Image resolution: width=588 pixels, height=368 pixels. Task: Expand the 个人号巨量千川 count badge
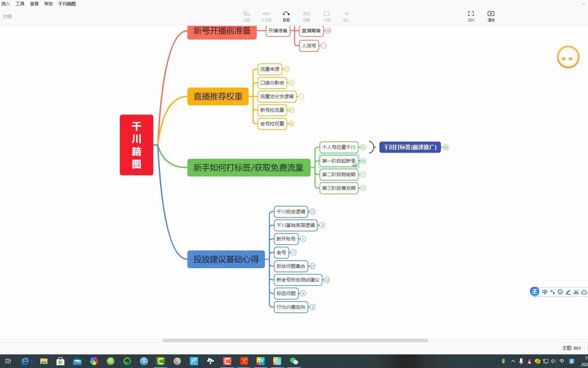click(363, 147)
